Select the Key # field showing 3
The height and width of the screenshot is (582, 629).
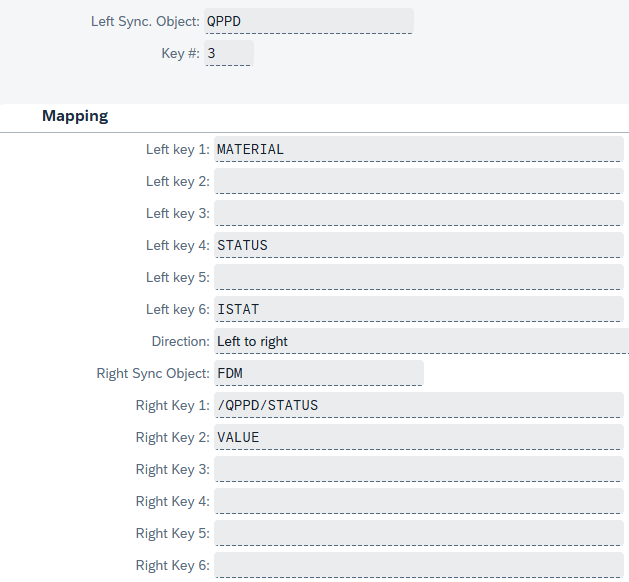[x=229, y=53]
